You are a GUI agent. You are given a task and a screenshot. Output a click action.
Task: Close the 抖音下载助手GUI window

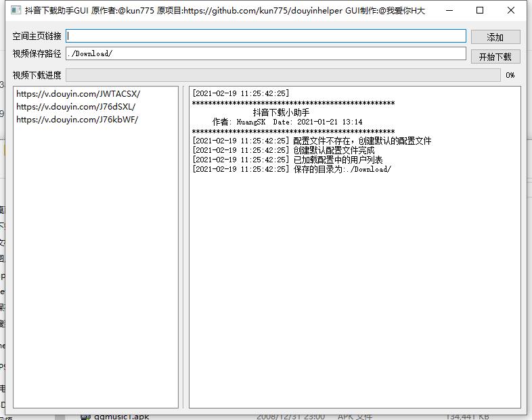click(511, 11)
